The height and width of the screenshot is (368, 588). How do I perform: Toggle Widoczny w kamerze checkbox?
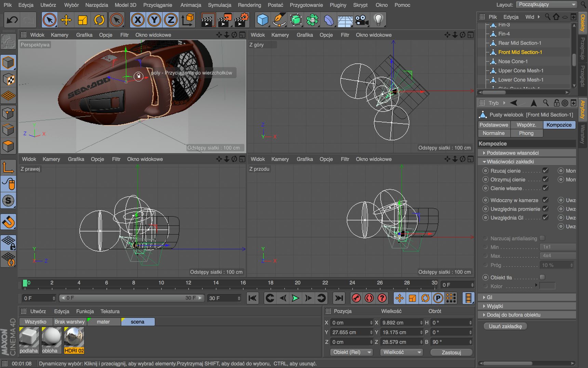546,200
